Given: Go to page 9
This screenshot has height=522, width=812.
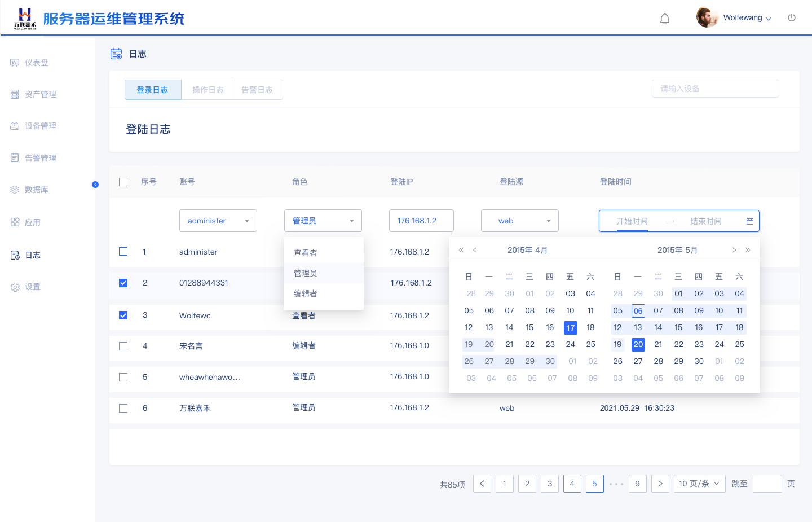Looking at the screenshot, I should (x=637, y=484).
